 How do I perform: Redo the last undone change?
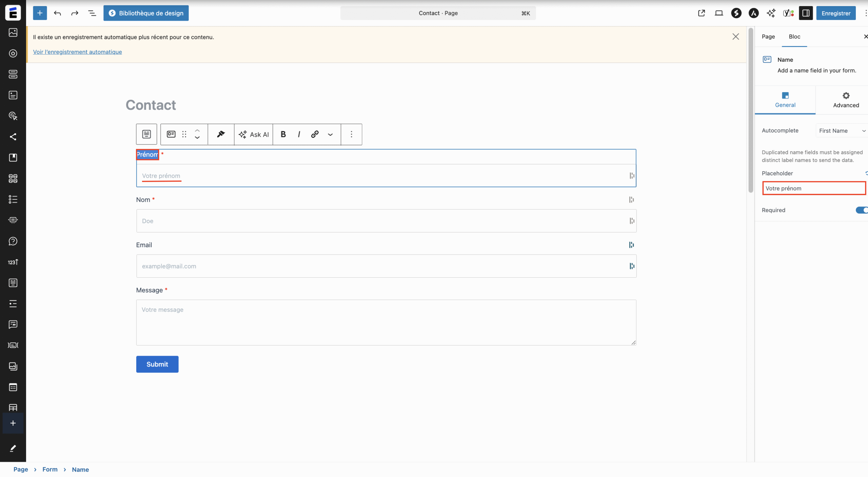(x=75, y=13)
